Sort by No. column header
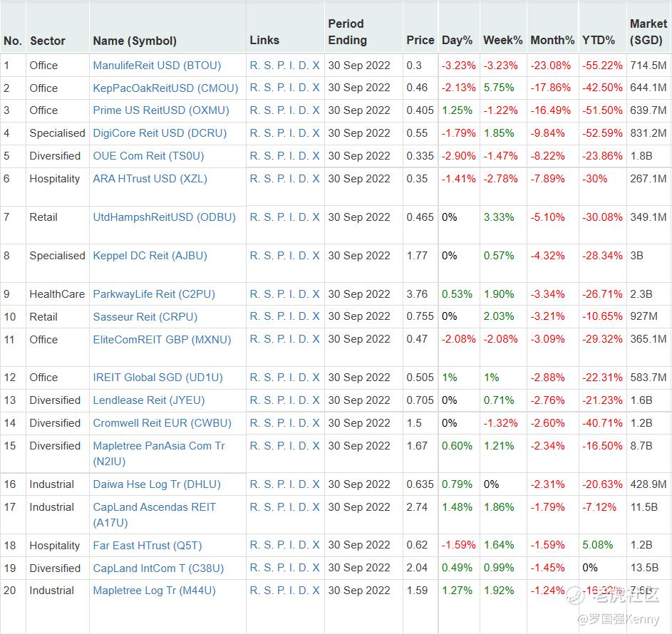 pos(13,41)
